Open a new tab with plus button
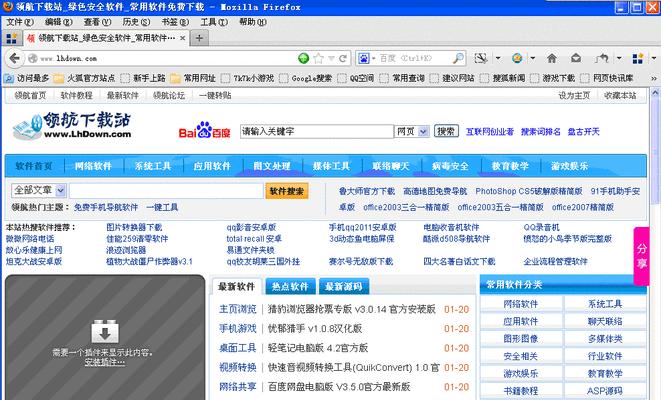Image resolution: width=661 pixels, height=400 pixels. tap(199, 38)
